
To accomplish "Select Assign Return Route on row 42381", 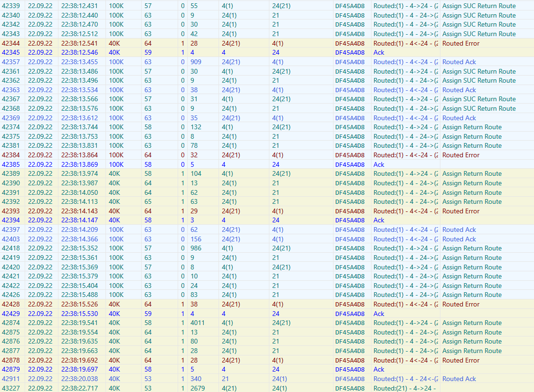I will click(x=472, y=145).
